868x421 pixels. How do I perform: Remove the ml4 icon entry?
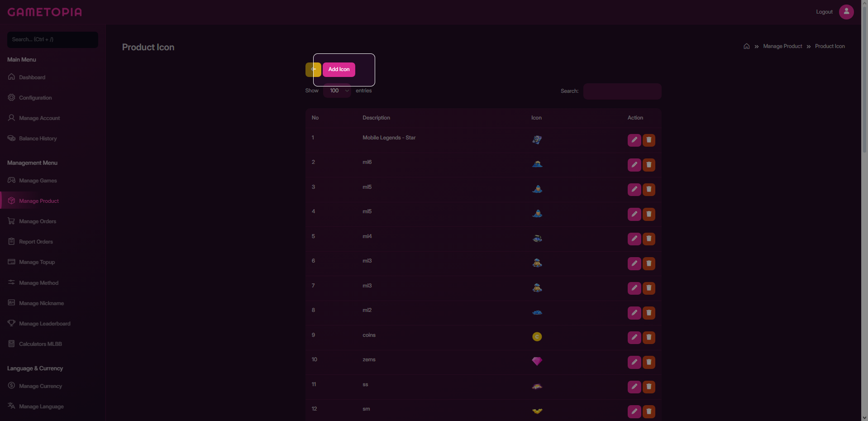(x=649, y=239)
